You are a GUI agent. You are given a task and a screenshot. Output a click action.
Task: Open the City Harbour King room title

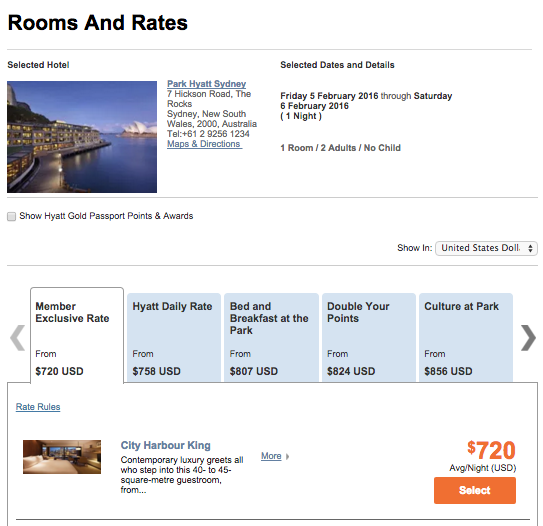tap(166, 445)
